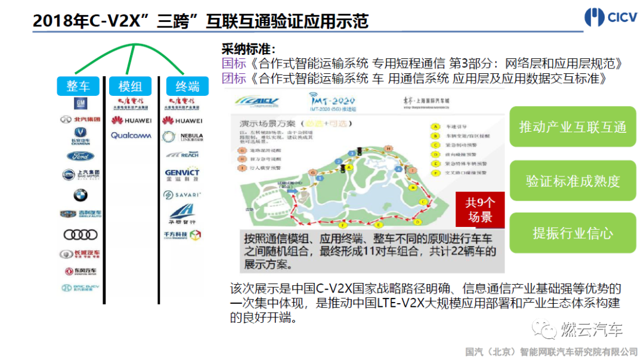Click the 吉利汽车 Geely logo
644x358 pixels.
tap(80, 214)
